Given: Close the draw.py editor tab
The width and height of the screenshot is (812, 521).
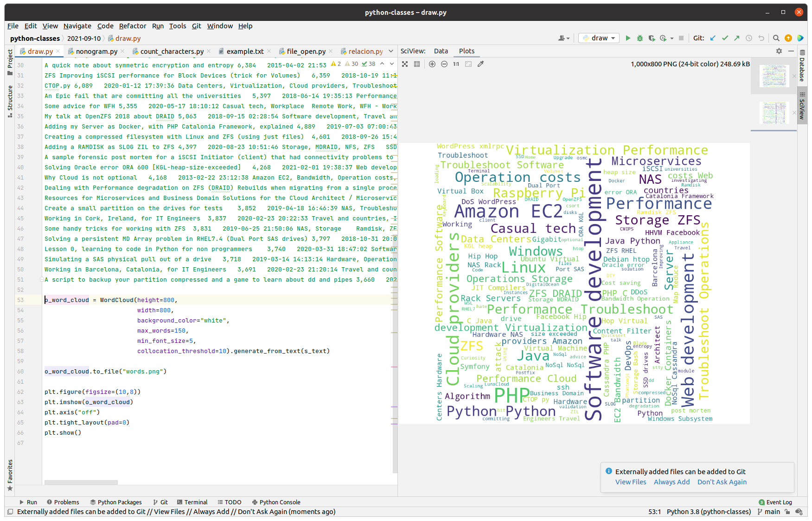Looking at the screenshot, I should point(58,51).
